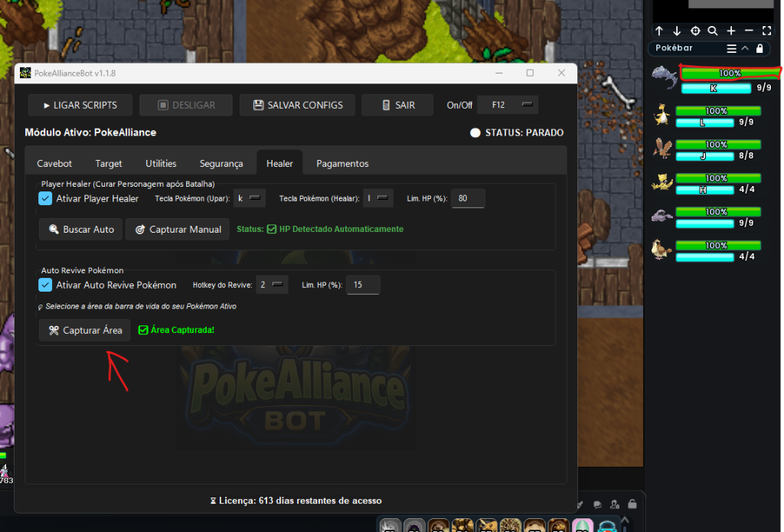
Task: Open the Pokébar hamburger menu
Action: (731, 48)
